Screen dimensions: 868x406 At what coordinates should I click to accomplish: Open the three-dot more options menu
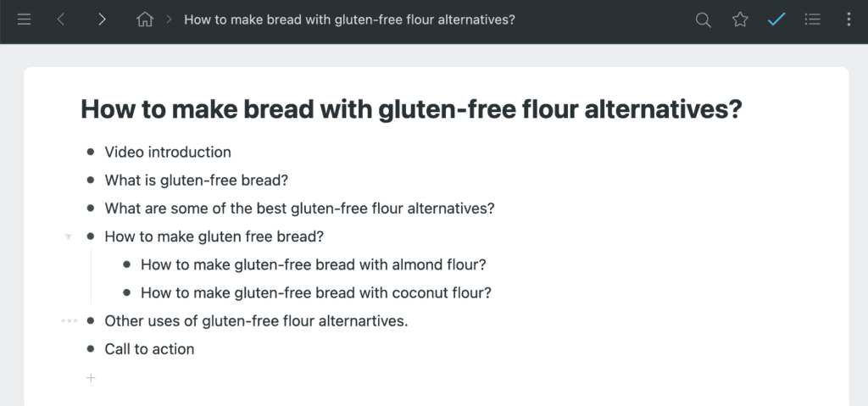[x=849, y=19]
